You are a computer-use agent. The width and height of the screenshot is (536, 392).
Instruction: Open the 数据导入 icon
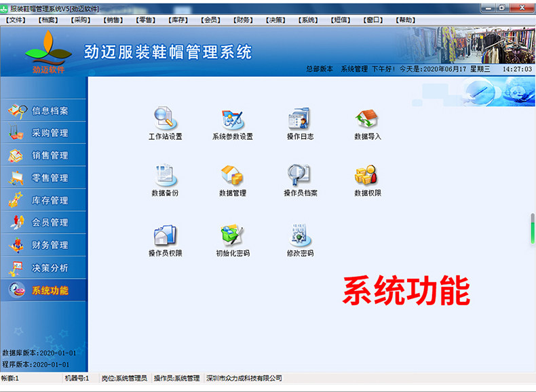click(x=367, y=118)
